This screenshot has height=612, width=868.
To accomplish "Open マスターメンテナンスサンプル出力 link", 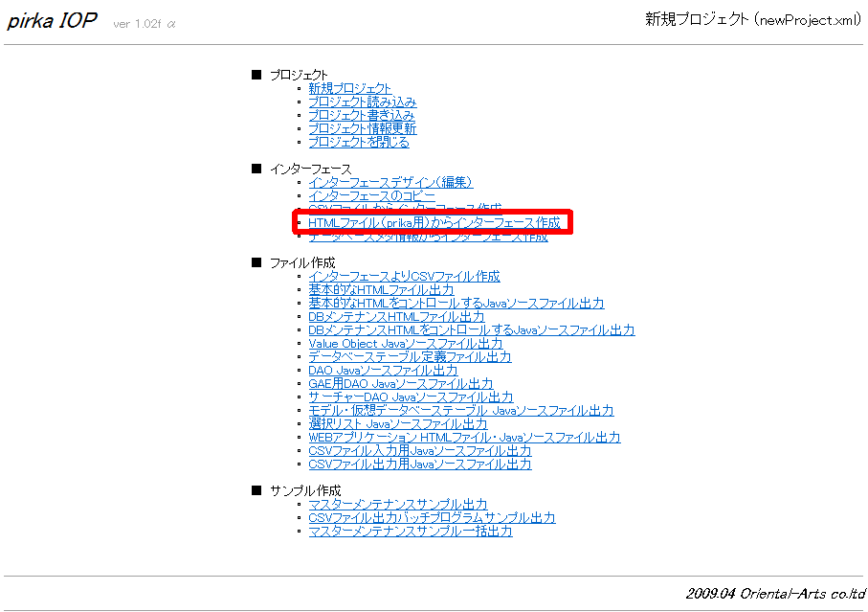I will point(397,505).
